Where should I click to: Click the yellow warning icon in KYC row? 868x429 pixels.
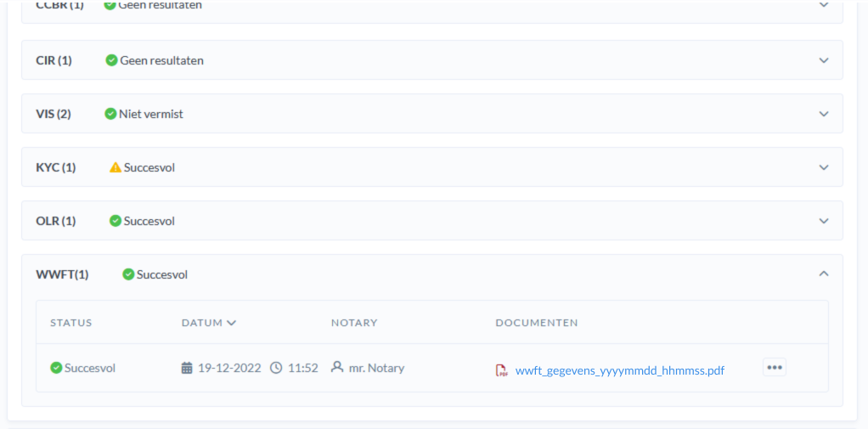[116, 167]
